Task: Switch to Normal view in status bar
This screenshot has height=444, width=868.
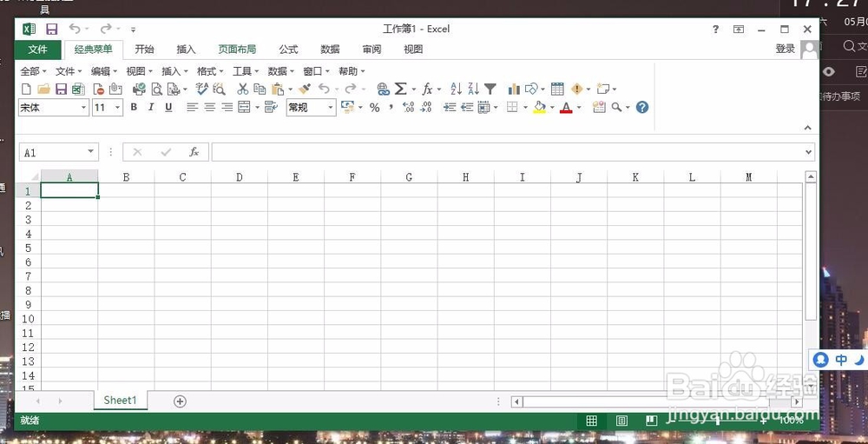Action: (592, 421)
